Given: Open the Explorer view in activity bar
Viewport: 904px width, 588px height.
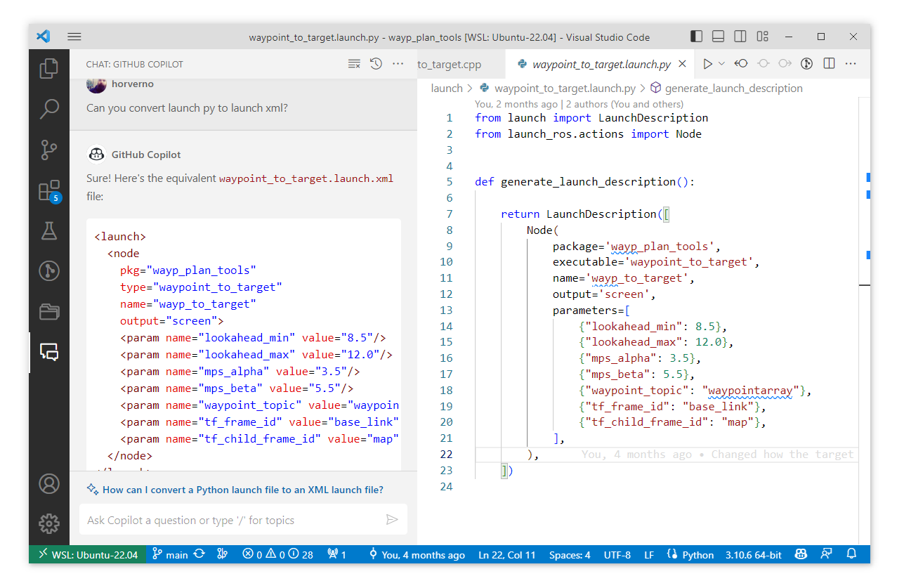Looking at the screenshot, I should point(49,68).
